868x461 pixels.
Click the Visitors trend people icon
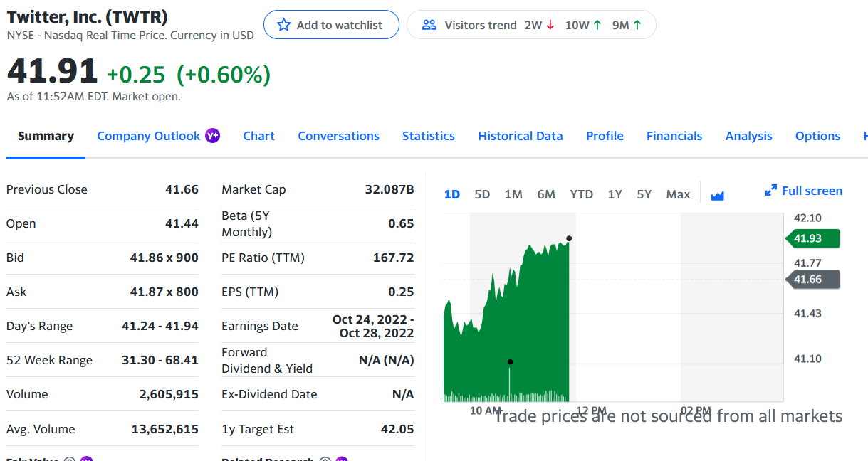(x=429, y=25)
